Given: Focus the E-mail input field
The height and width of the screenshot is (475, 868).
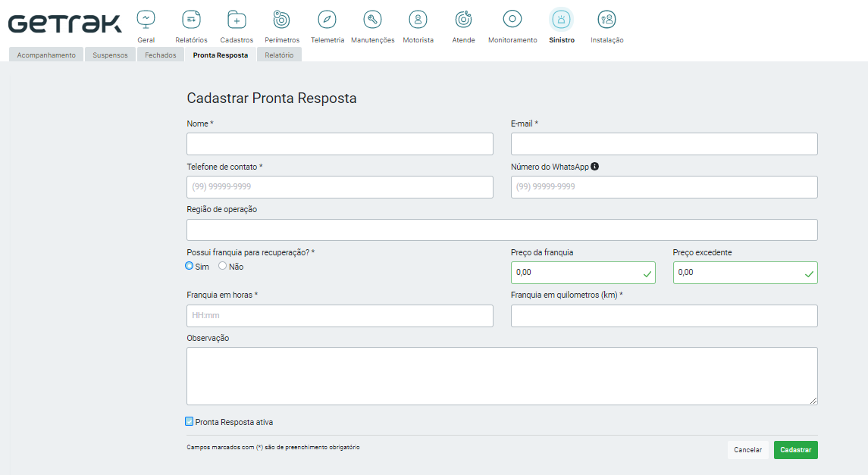Looking at the screenshot, I should [664, 144].
